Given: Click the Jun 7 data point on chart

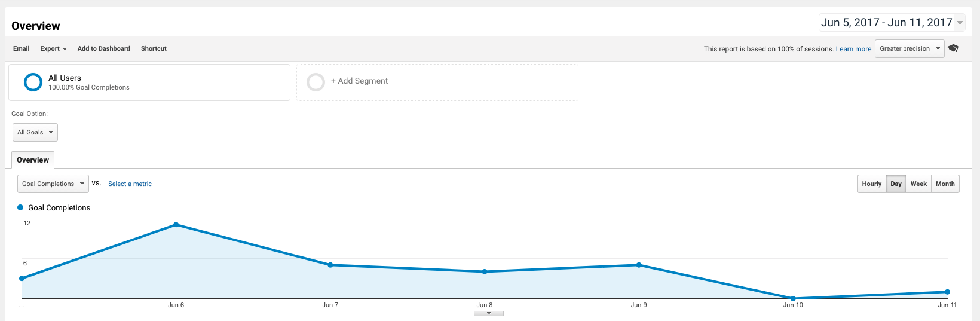Looking at the screenshot, I should (x=330, y=265).
